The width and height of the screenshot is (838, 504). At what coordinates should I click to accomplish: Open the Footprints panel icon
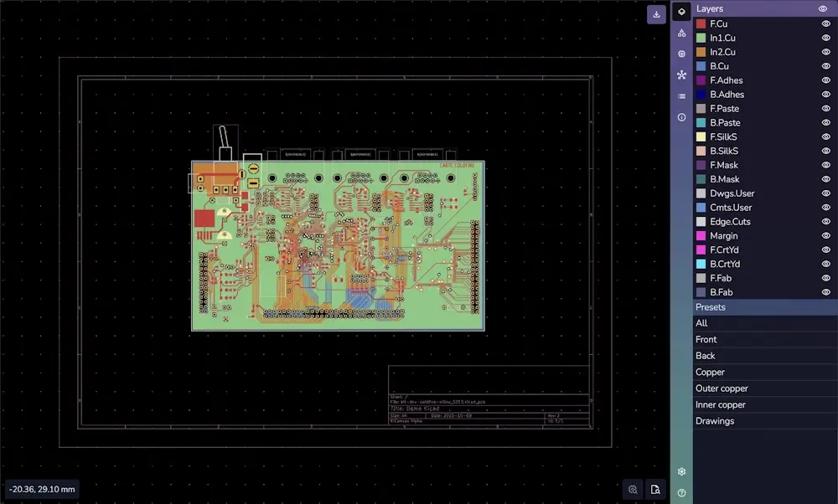pyautogui.click(x=681, y=54)
